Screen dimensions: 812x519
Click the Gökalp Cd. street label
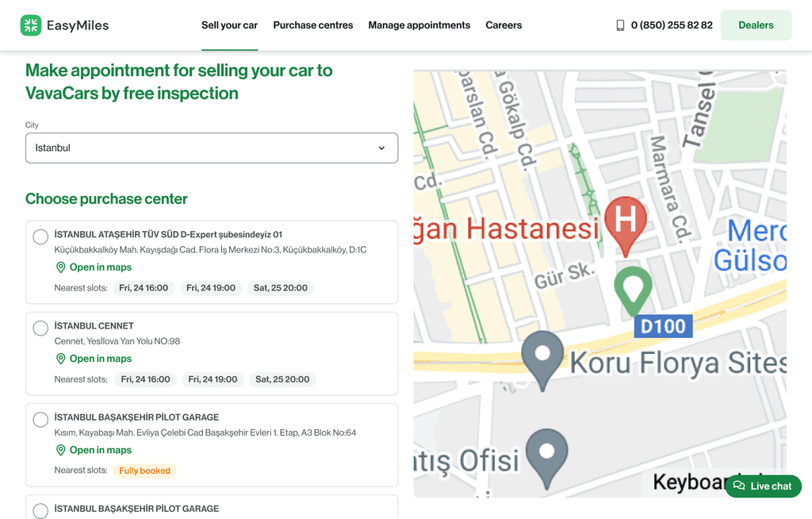515,122
